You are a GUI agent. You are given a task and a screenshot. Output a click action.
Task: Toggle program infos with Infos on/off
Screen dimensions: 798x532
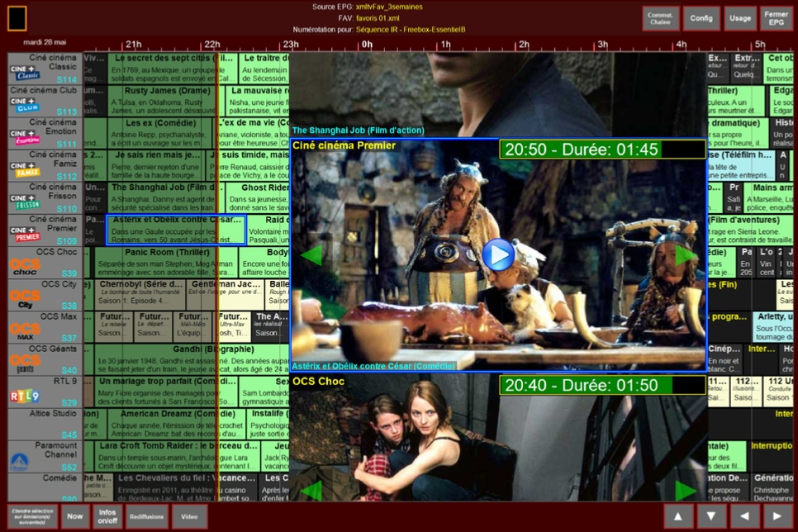coord(107,516)
